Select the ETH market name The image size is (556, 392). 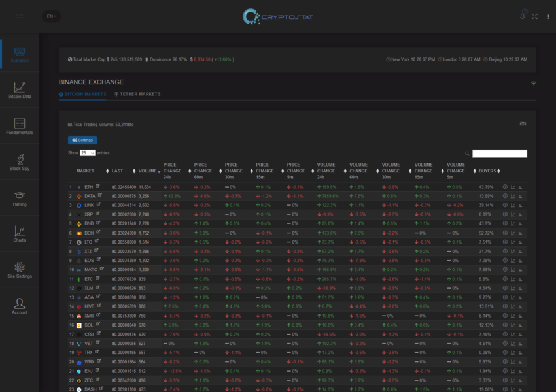89,187
